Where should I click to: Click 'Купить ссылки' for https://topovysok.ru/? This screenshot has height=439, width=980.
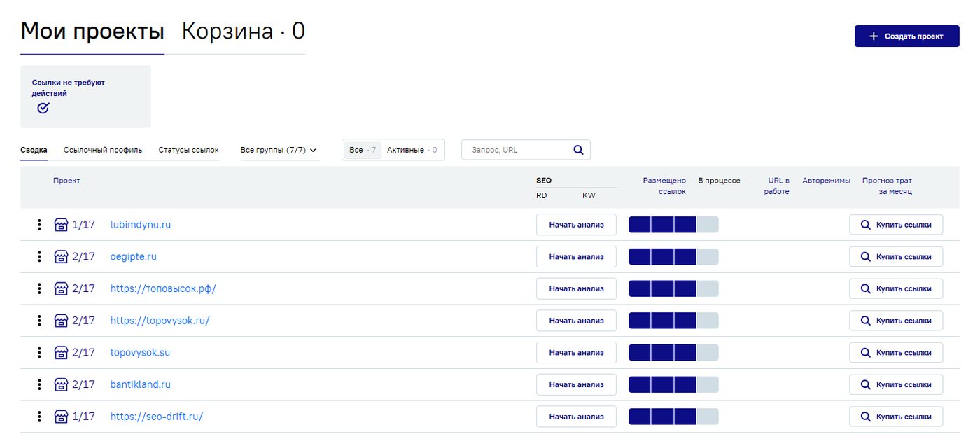coord(896,321)
